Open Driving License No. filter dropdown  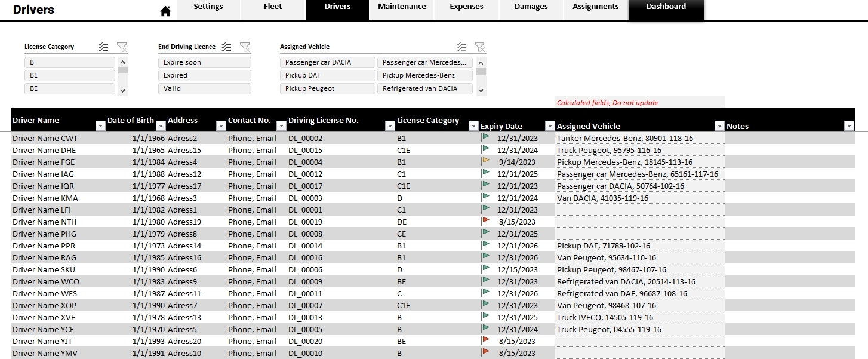390,125
